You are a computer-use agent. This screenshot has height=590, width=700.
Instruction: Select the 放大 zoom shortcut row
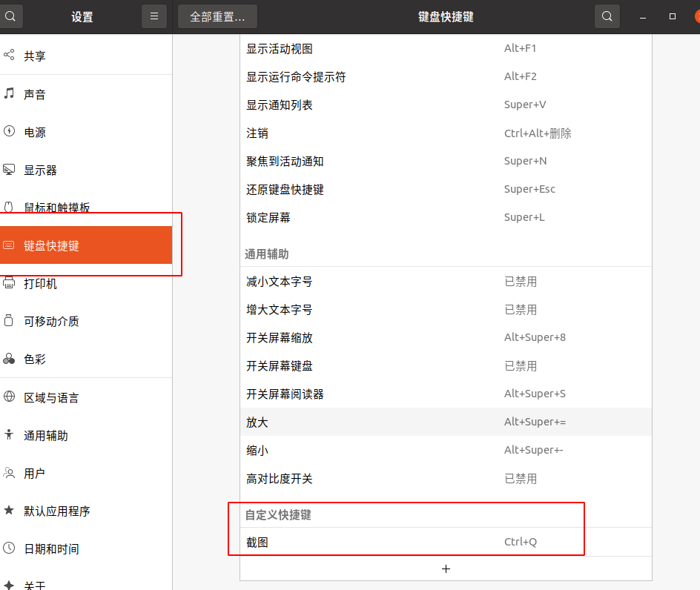click(x=386, y=422)
